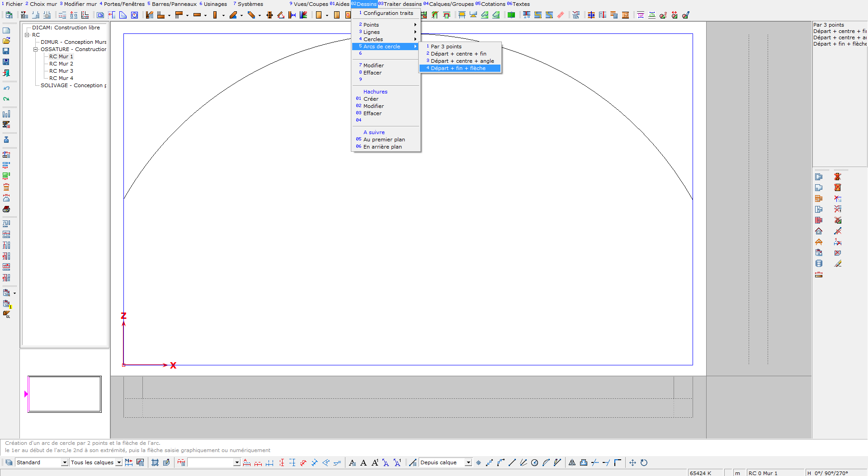This screenshot has width=868, height=476.
Task: Open the 'Depuis calque' dropdown
Action: (x=468, y=462)
